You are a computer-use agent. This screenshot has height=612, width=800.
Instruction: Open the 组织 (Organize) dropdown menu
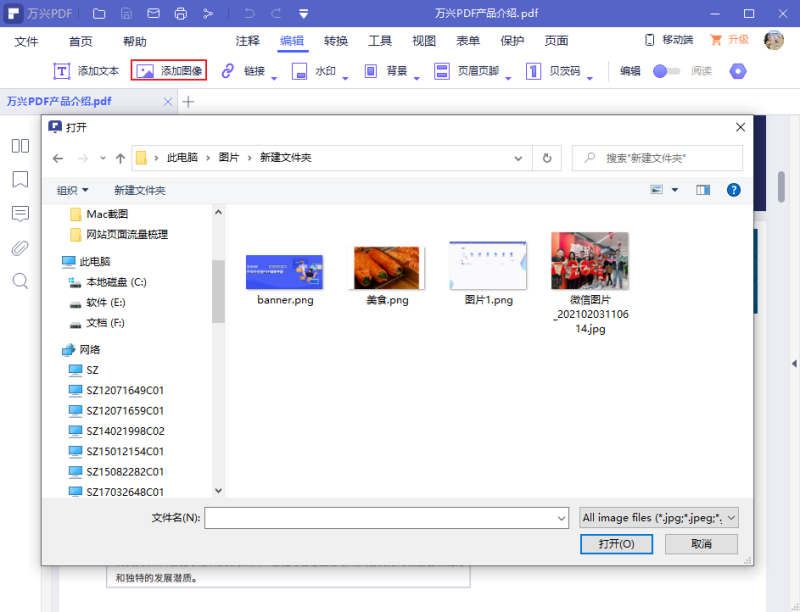(68, 190)
